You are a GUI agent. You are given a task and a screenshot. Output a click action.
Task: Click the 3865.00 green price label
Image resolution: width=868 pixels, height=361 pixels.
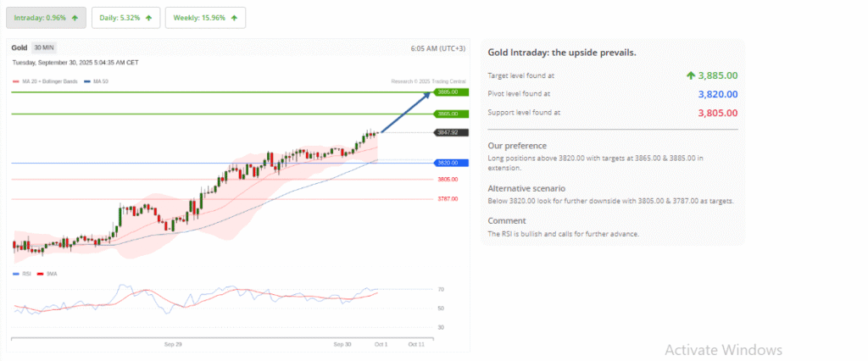[446, 114]
